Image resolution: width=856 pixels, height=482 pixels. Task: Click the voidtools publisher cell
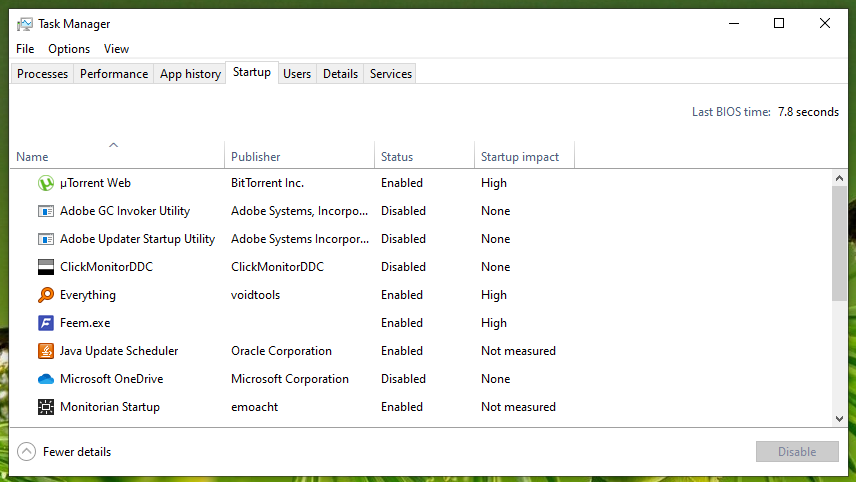tap(255, 295)
